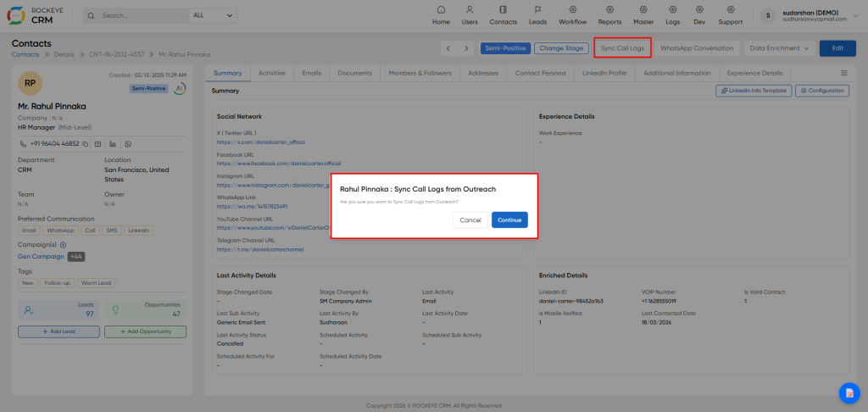Image resolution: width=868 pixels, height=412 pixels.
Task: Click the WhatsApp icon on contact card
Action: 129,144
